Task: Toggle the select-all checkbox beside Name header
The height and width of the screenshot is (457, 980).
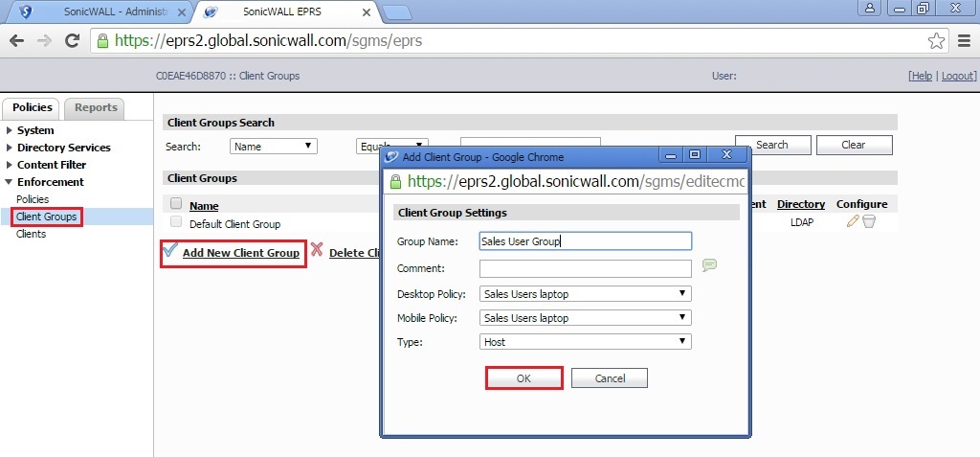Action: [176, 204]
